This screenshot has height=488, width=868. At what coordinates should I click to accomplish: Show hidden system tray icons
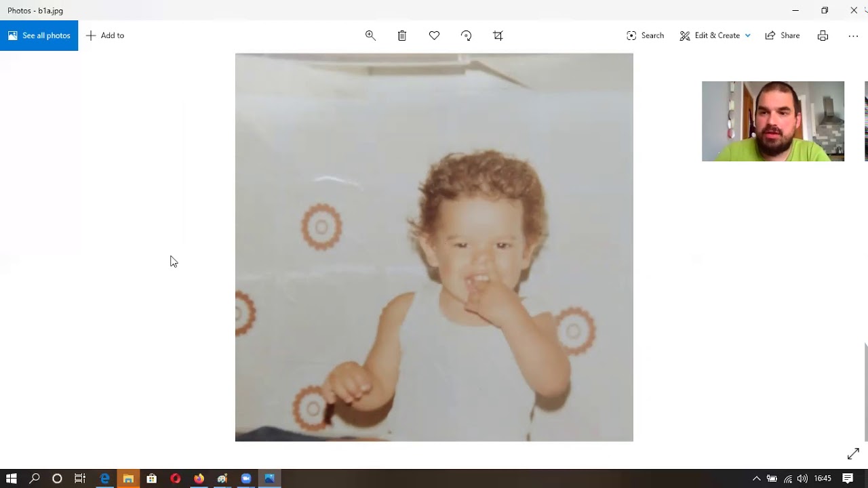pyautogui.click(x=756, y=479)
